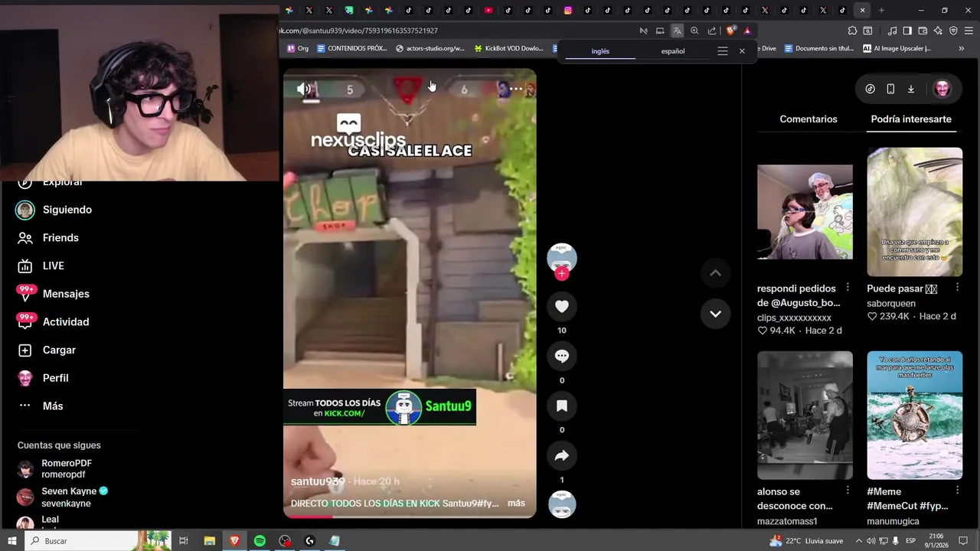Mute the video with the speaker icon
The width and height of the screenshot is (980, 551).
pyautogui.click(x=304, y=89)
